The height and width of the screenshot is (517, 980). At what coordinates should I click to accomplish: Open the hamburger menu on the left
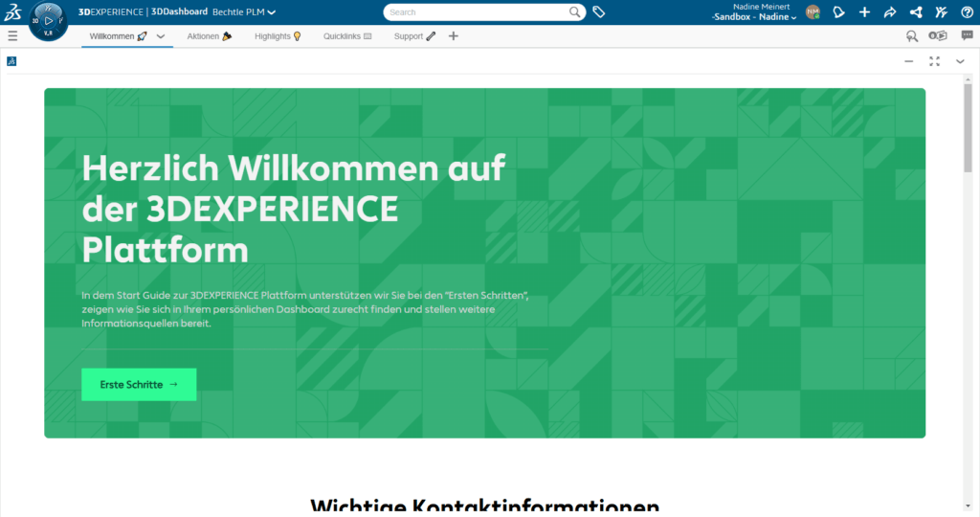tap(12, 36)
